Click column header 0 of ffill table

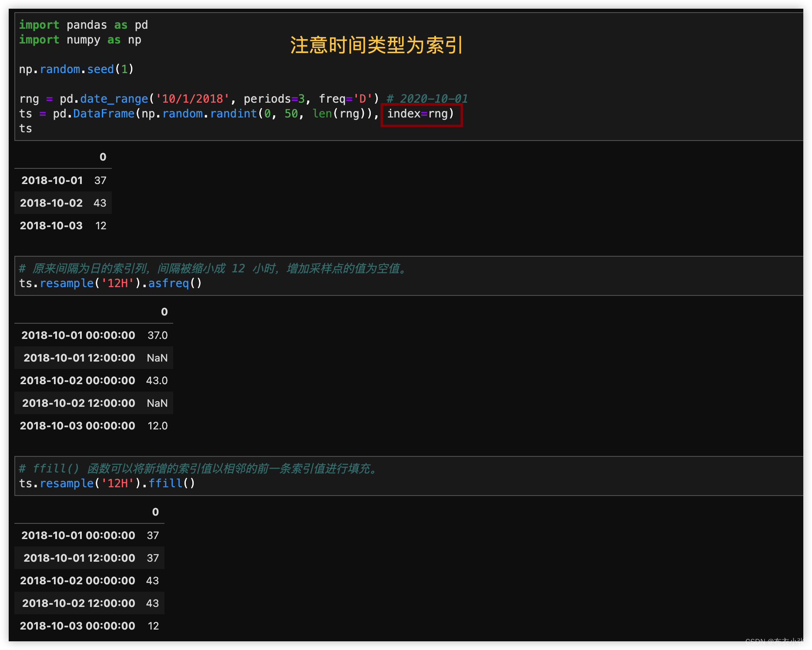(x=156, y=512)
